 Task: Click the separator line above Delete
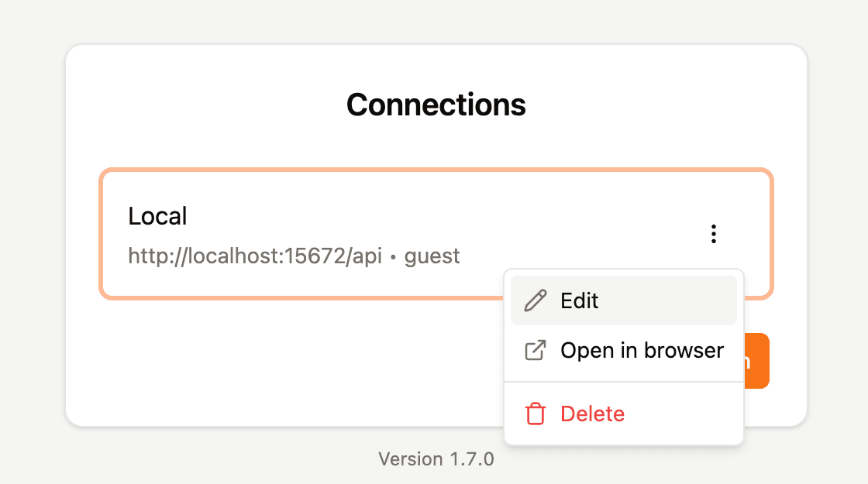pos(623,382)
